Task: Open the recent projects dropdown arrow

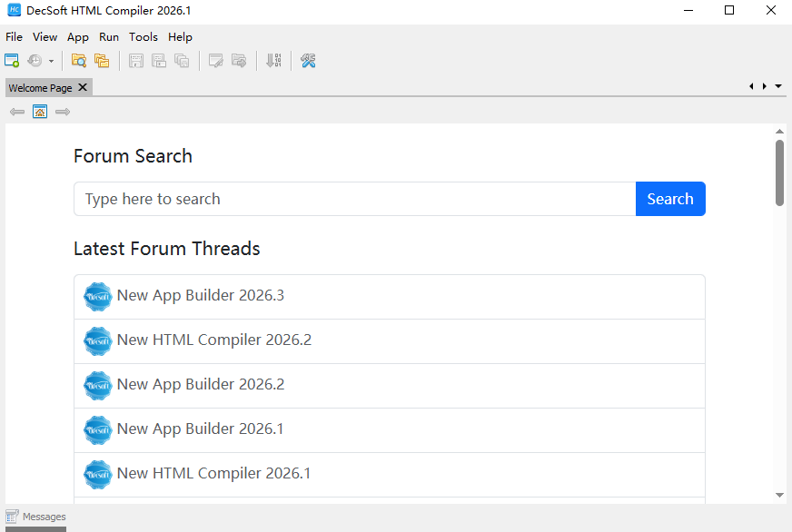Action: (x=51, y=60)
